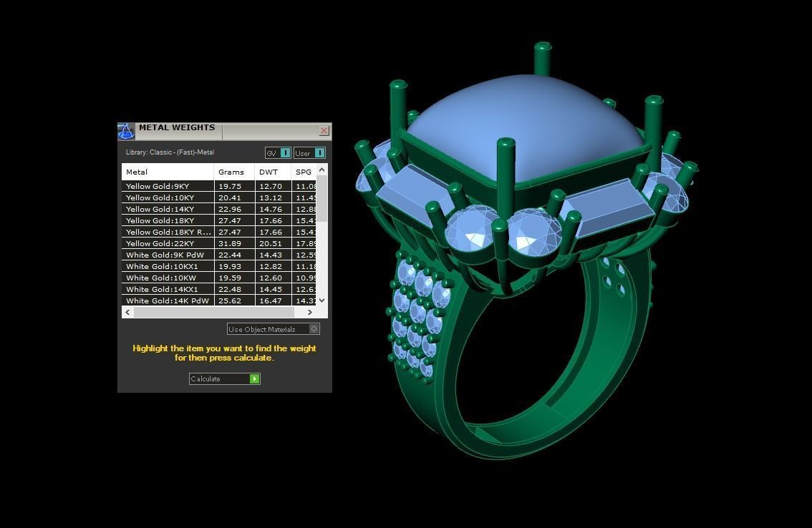Select the Yellow Gold:14KY row
The width and height of the screenshot is (812, 528).
tap(218, 209)
